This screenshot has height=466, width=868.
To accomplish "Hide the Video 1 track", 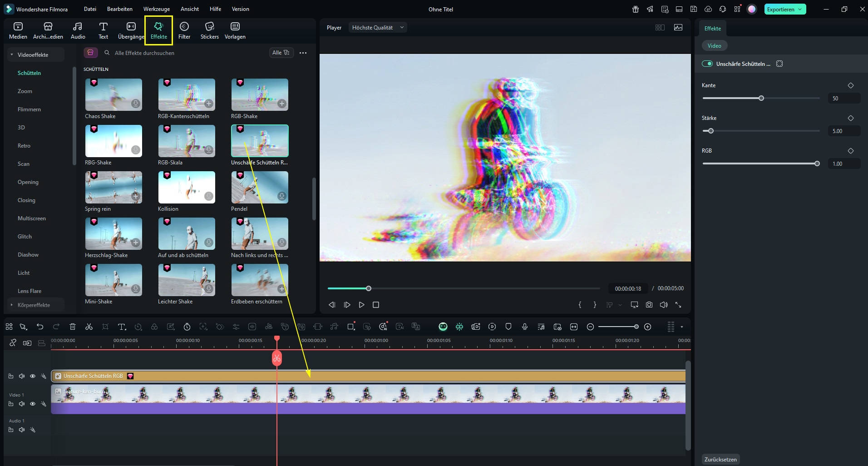I will [x=33, y=404].
